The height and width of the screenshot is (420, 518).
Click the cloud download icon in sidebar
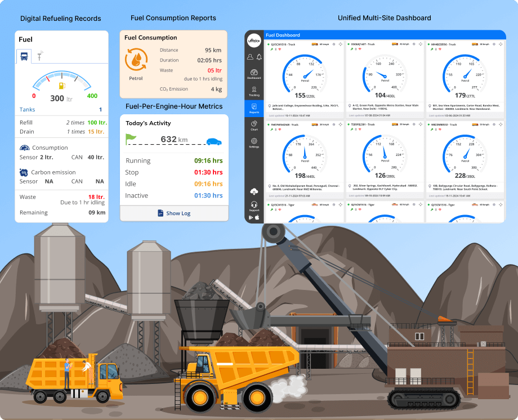coord(254,191)
